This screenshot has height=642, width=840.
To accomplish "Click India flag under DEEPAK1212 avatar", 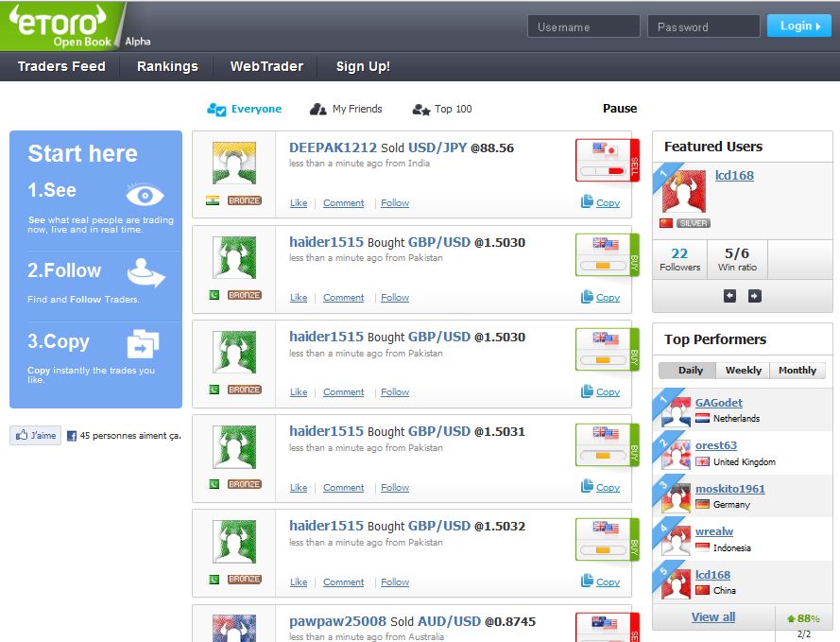I will 213,200.
